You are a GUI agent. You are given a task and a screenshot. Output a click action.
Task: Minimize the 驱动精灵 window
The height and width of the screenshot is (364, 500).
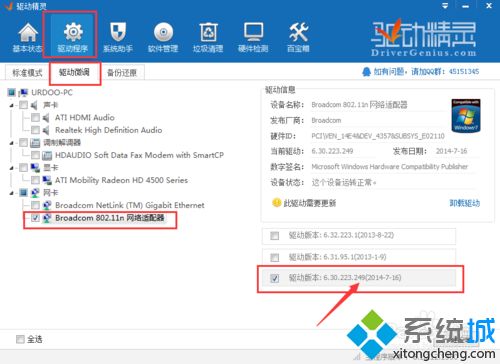tap(466, 6)
